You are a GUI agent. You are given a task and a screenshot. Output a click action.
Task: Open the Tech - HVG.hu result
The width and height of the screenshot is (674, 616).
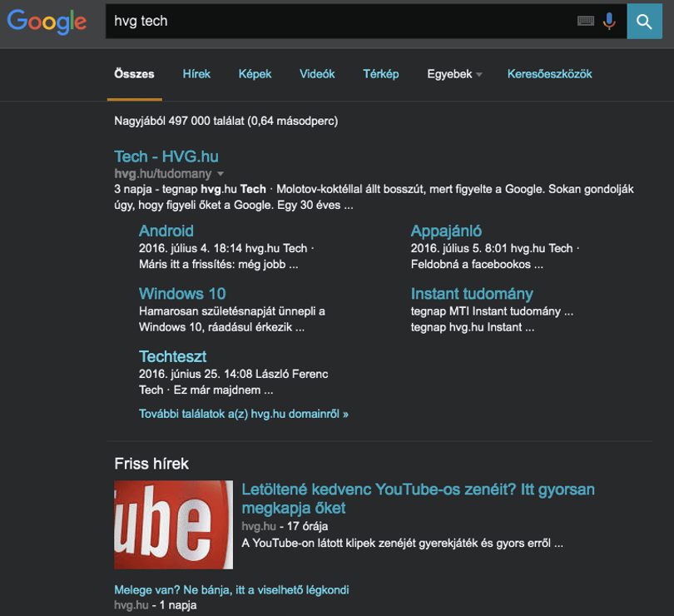tap(166, 156)
